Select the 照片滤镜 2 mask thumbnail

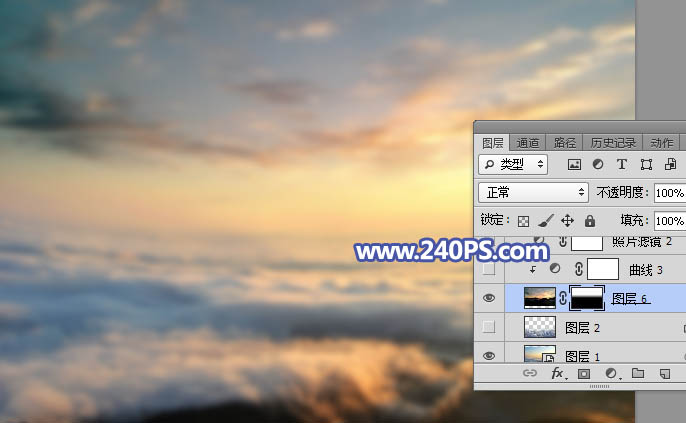click(x=587, y=243)
